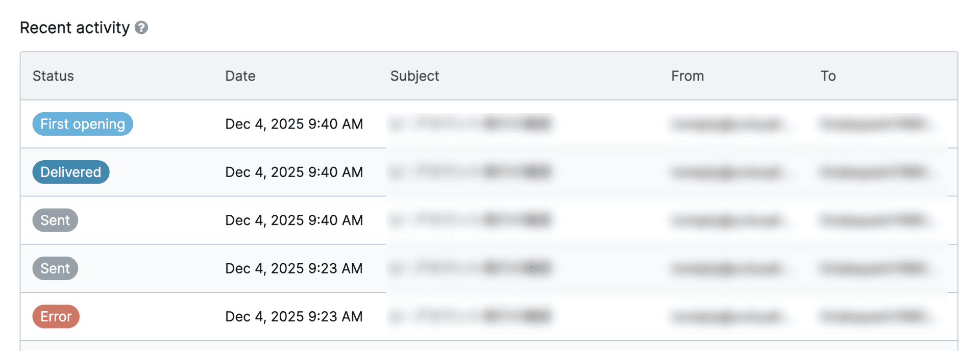
Task: Click the blurred sender in the First opening row
Action: coord(727,124)
